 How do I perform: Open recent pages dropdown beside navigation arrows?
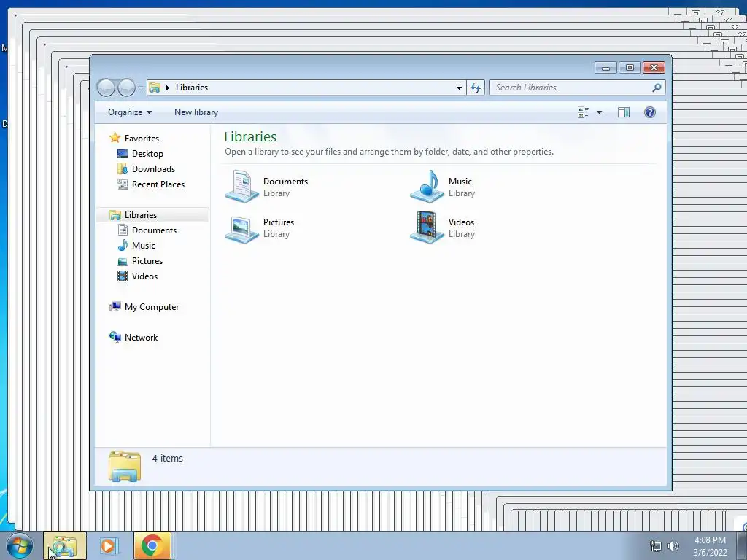pos(141,88)
